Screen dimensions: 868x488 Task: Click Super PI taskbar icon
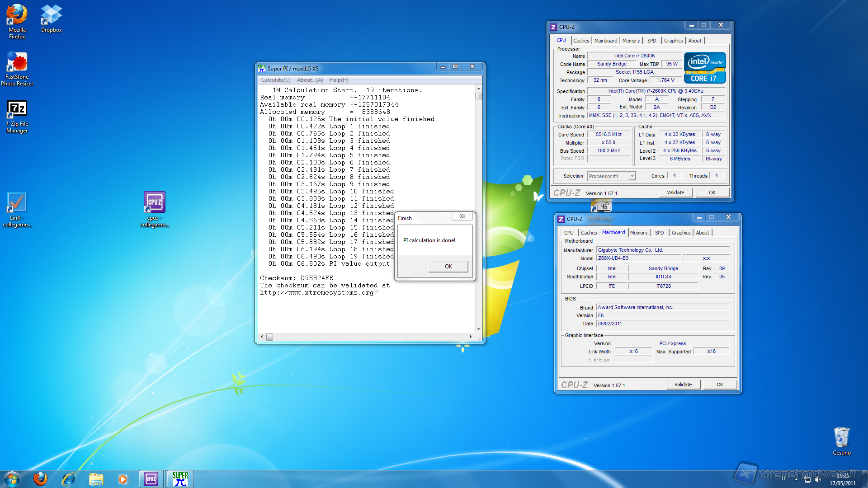pos(180,479)
